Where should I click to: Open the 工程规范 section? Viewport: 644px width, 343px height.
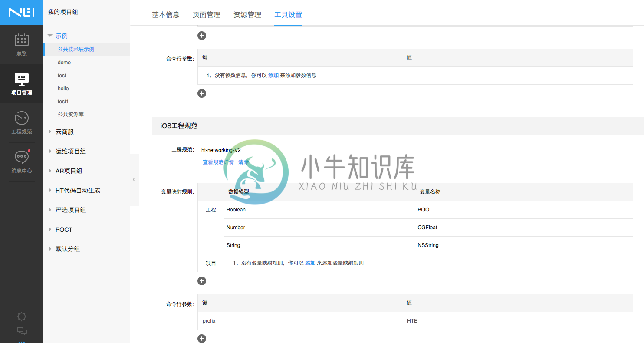pyautogui.click(x=22, y=123)
